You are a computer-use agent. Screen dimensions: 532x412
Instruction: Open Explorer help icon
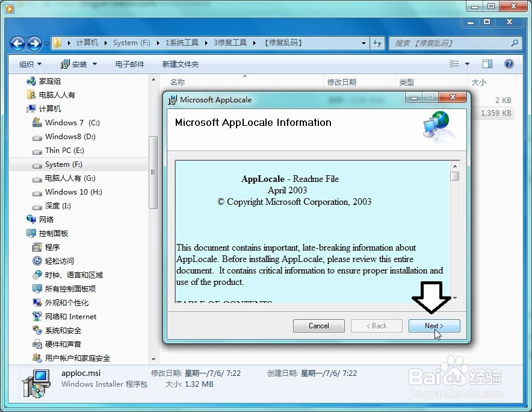click(509, 63)
